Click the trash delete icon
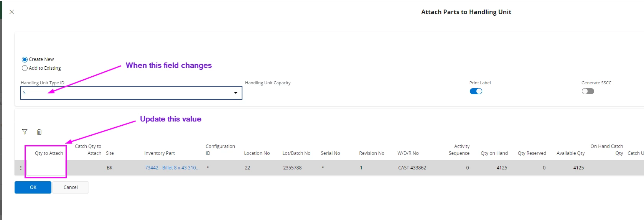Viewport: 644px width, 220px height. coord(39,132)
